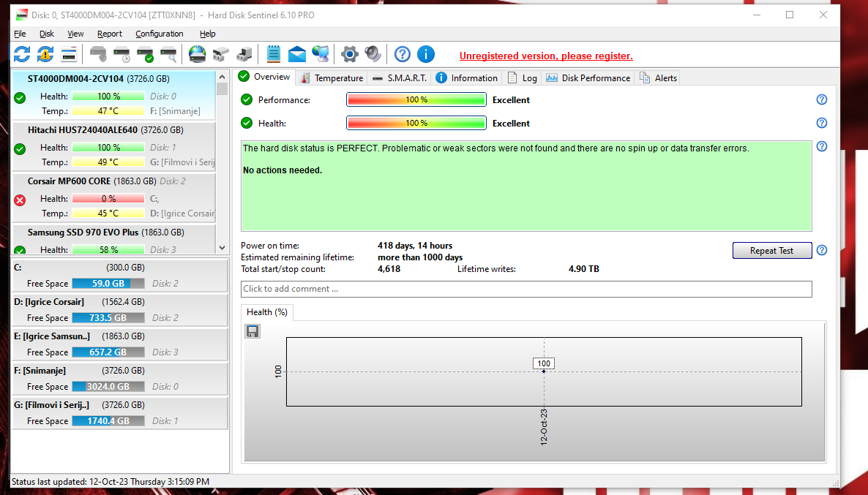Screen dimensions: 868x495
Task: Select the Corsair MP600 CORE disk entry
Action: pos(113,197)
